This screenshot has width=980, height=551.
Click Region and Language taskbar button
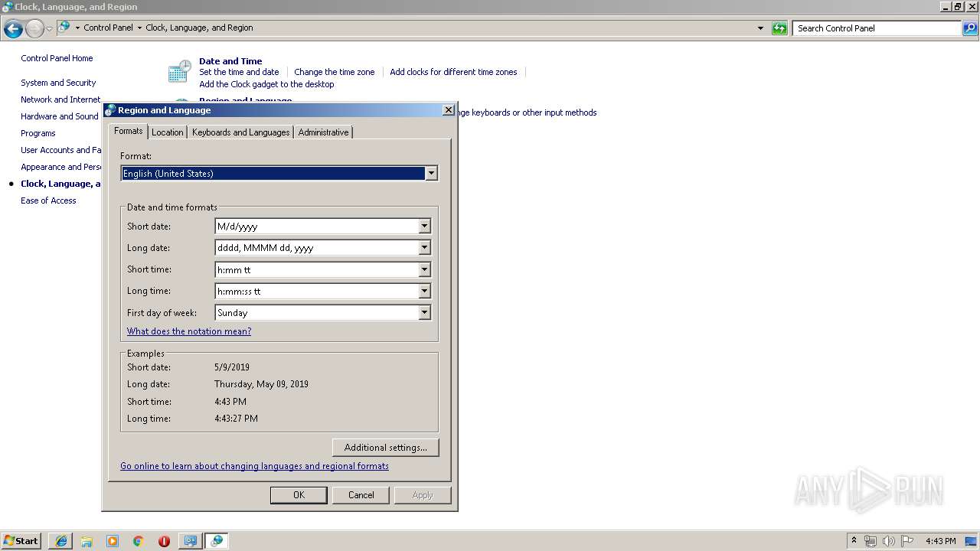pyautogui.click(x=217, y=541)
